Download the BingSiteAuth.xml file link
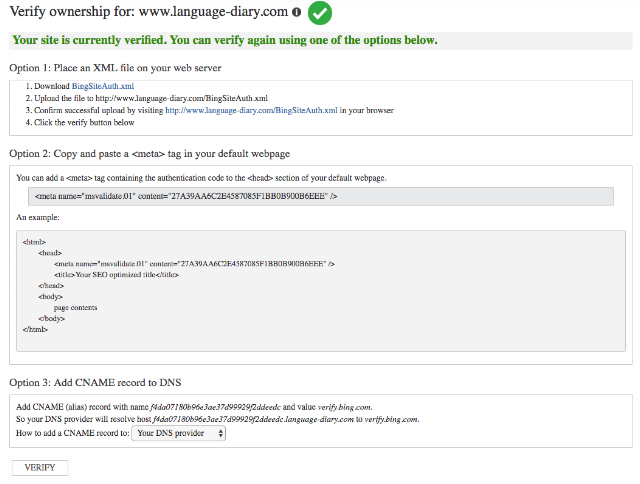Viewport: 640px width, 484px height. 103,86
